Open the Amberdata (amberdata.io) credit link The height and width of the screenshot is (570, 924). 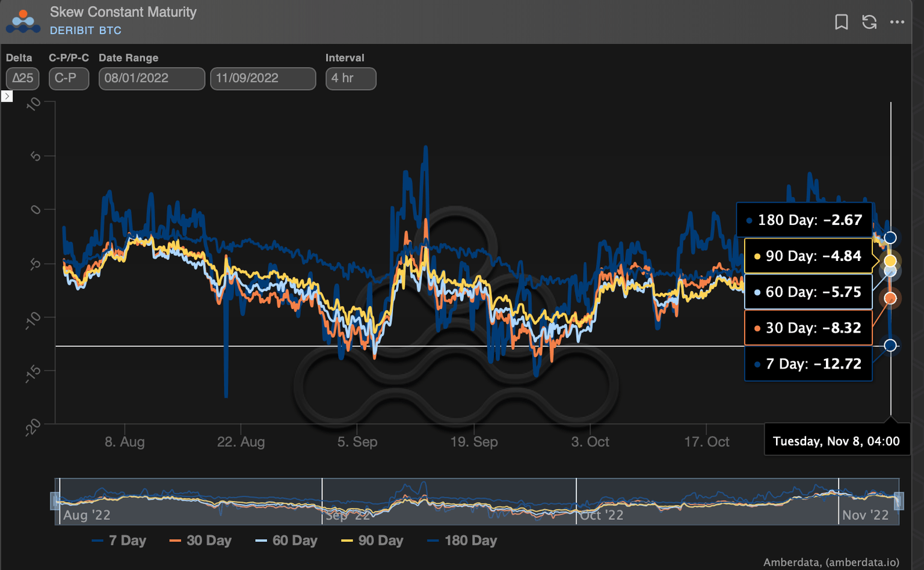[831, 562]
